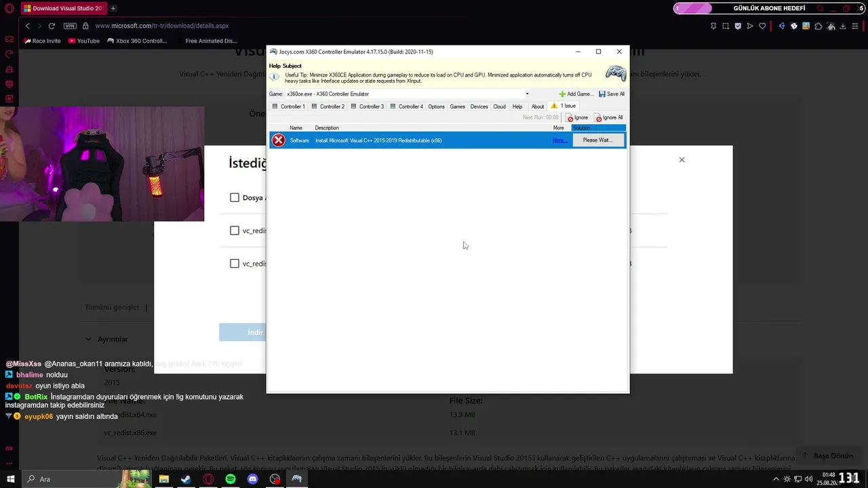Open the Opera extensions puzzle icon
This screenshot has width=868, height=488.
(x=818, y=26)
